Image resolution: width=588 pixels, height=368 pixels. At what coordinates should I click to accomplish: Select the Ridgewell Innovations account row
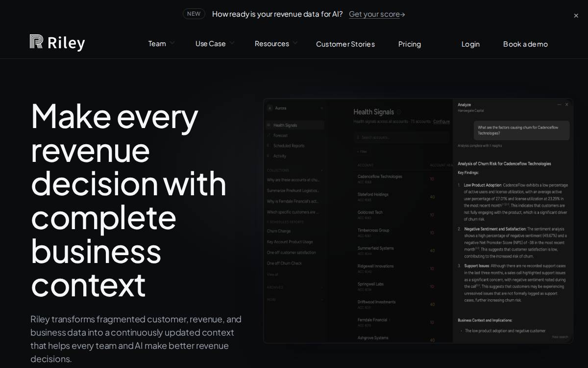coord(403,268)
